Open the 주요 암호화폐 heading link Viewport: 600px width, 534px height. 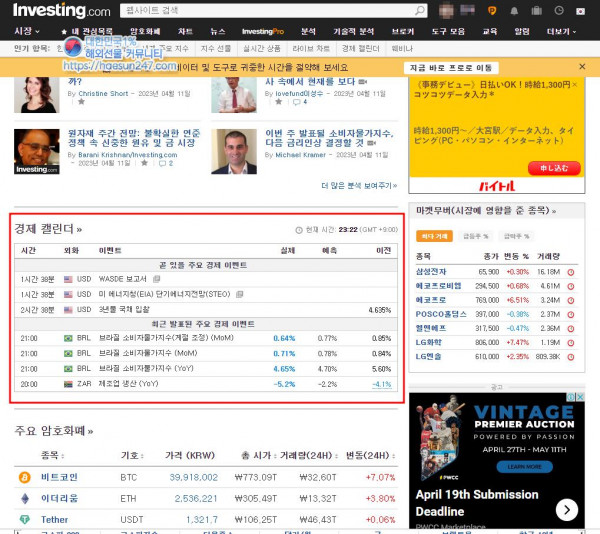(x=54, y=431)
